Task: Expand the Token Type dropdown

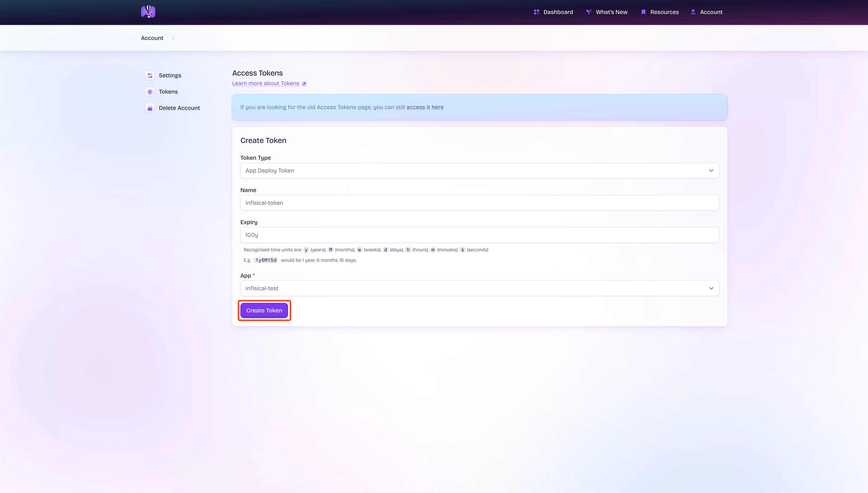Action: (x=479, y=171)
